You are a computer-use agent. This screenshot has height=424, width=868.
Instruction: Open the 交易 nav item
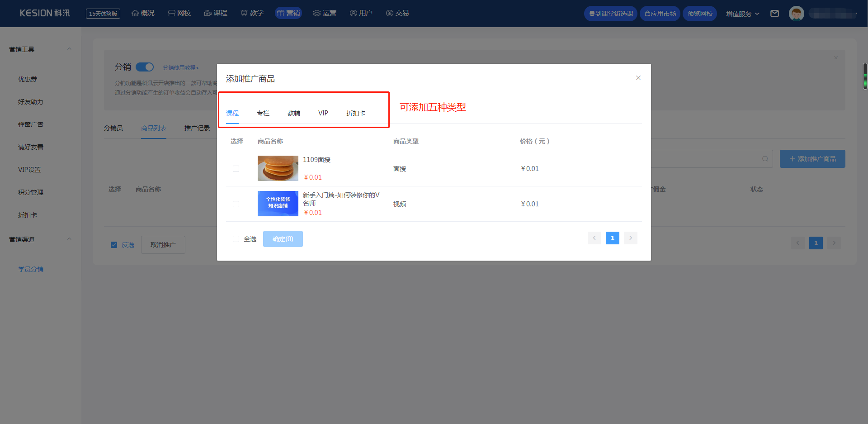(x=397, y=13)
